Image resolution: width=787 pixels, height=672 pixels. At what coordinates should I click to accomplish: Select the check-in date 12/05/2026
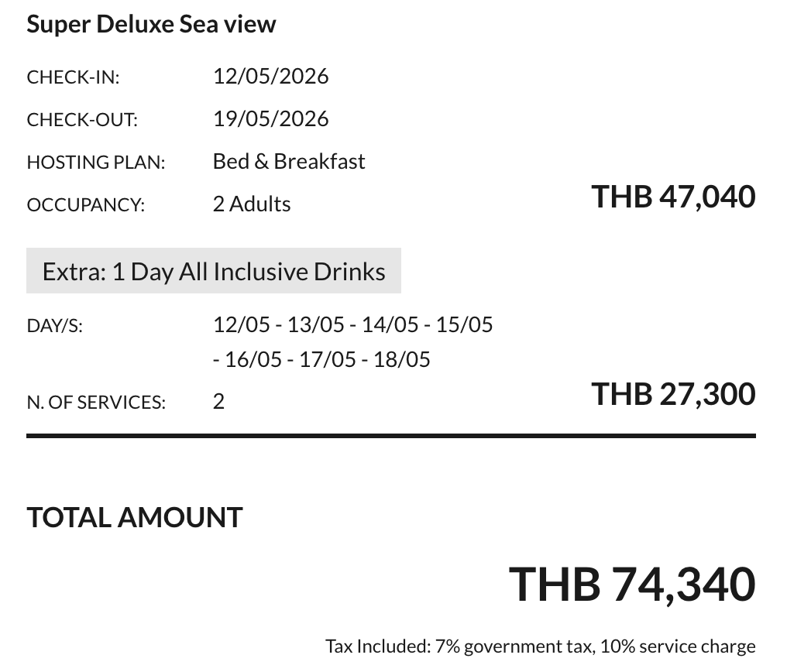pos(270,76)
